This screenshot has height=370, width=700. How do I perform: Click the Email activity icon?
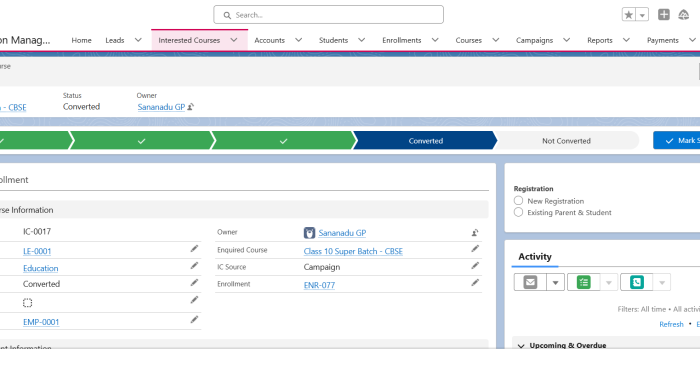pos(530,282)
